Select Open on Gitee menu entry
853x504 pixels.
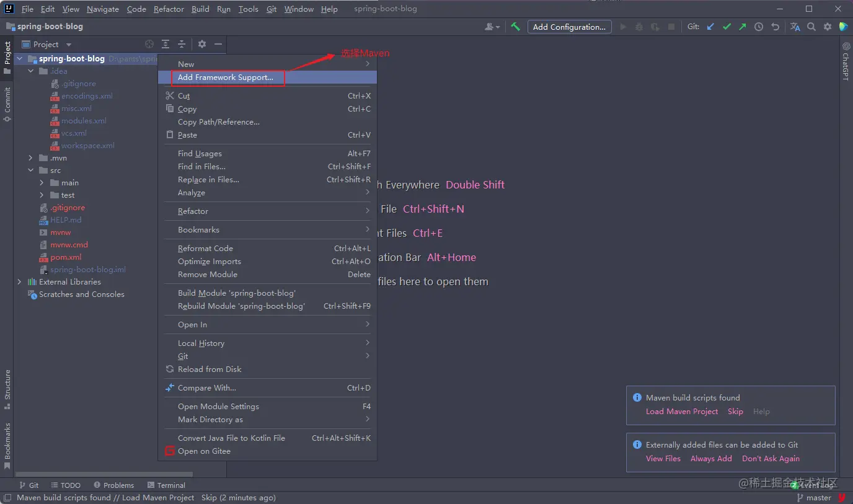267,451
